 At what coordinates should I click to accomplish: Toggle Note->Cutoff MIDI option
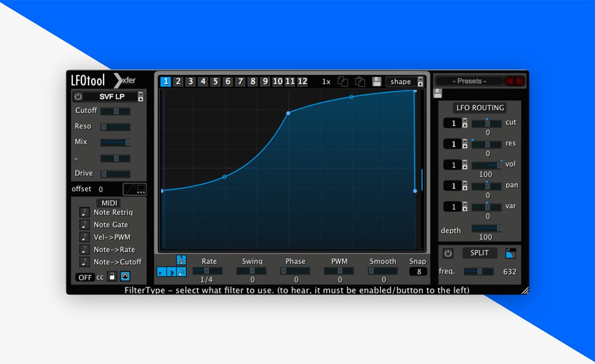point(85,262)
